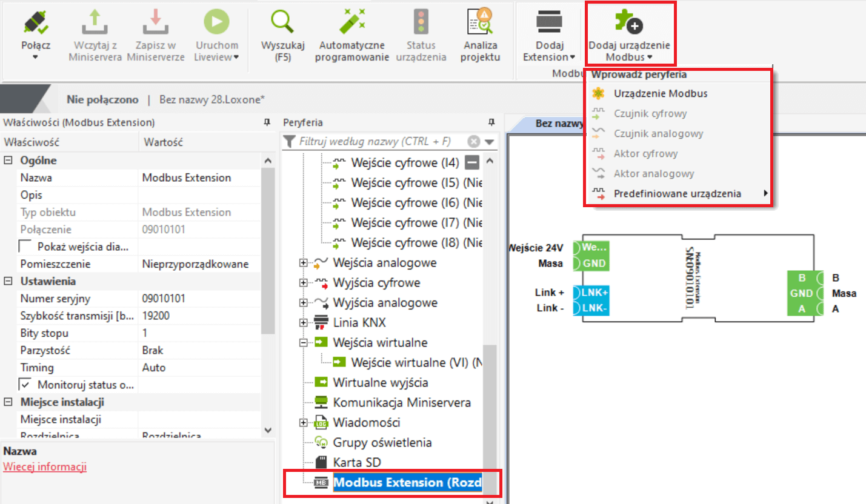This screenshot has width=866, height=504.
Task: Collapse the Ogólne properties section
Action: click(x=8, y=161)
